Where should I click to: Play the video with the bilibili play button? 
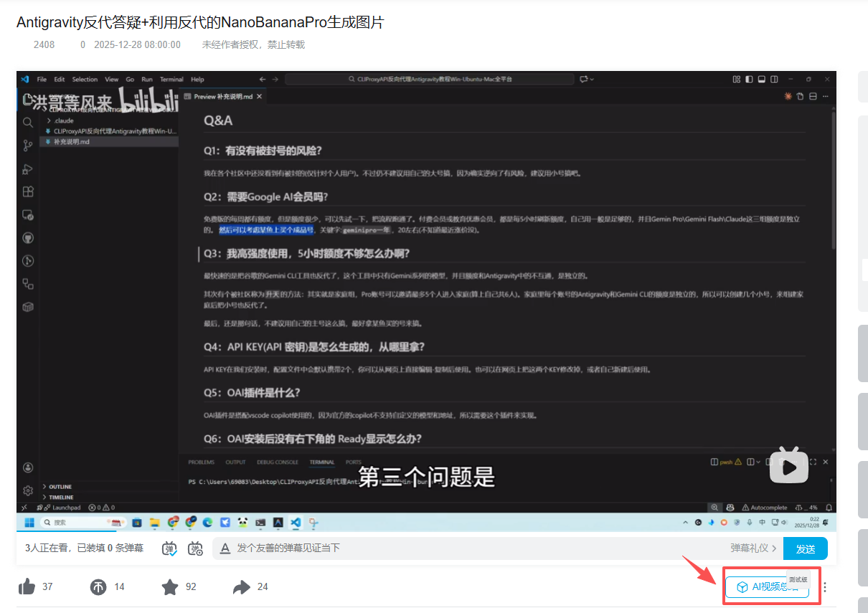coord(789,467)
